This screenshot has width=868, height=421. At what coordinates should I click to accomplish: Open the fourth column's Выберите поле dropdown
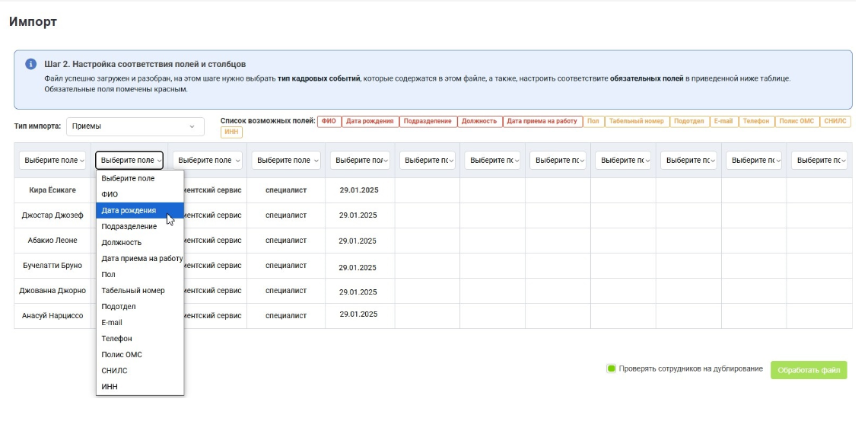[286, 160]
